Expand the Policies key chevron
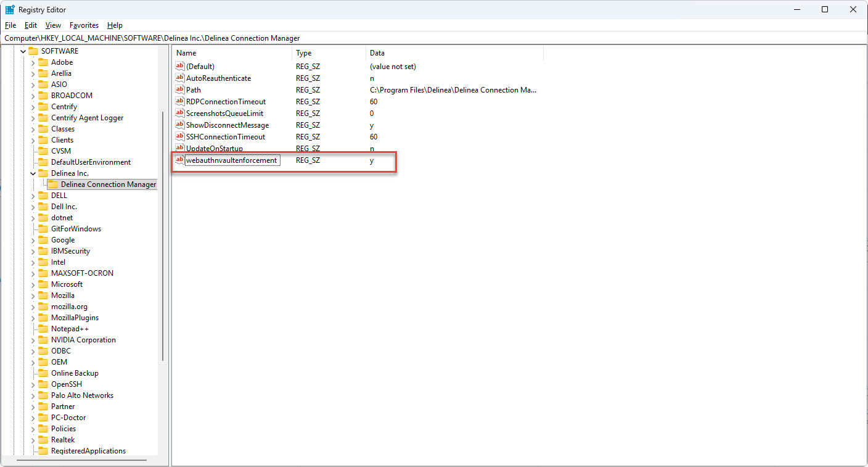The height and width of the screenshot is (467, 868). [33, 429]
